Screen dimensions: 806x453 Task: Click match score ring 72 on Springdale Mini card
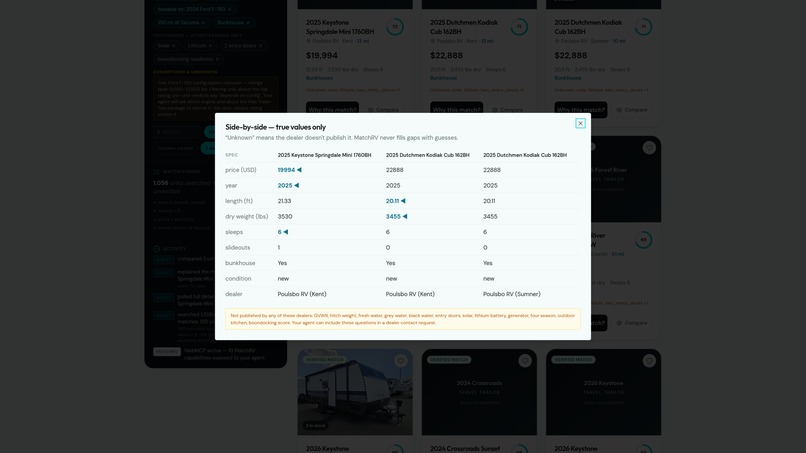(x=395, y=27)
